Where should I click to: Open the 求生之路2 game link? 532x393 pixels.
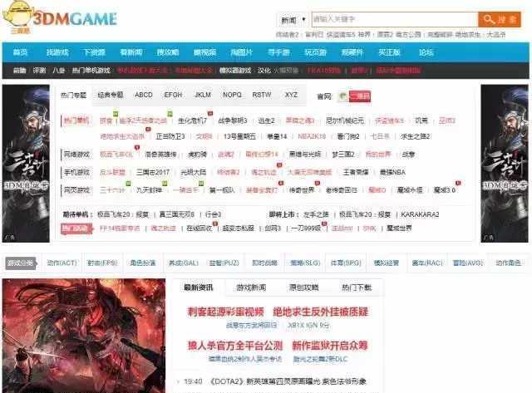point(415,136)
